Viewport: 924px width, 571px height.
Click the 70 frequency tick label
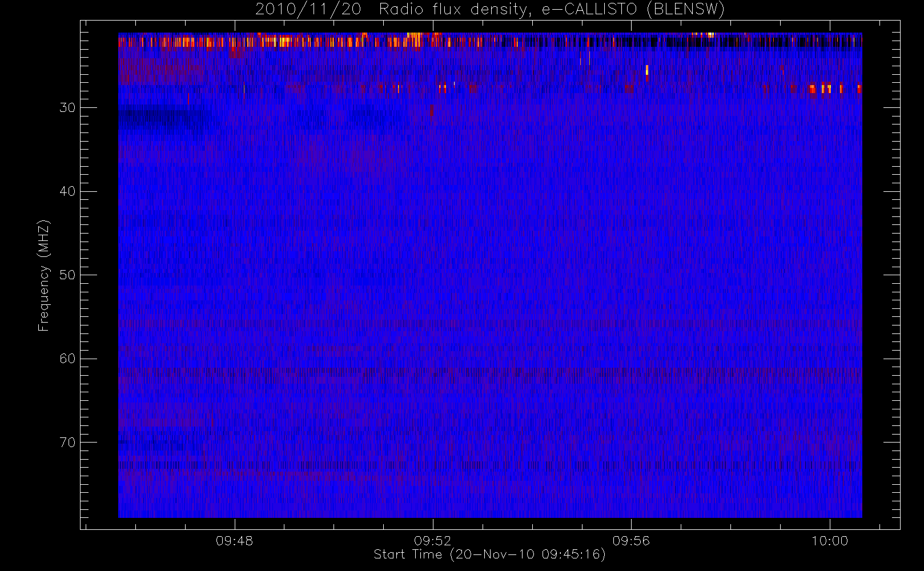click(67, 443)
